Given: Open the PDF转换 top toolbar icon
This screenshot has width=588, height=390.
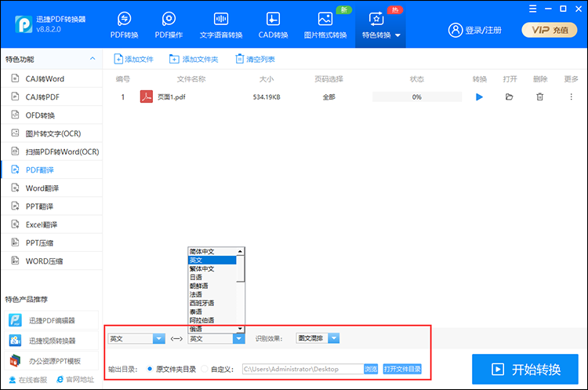Looking at the screenshot, I should [124, 25].
